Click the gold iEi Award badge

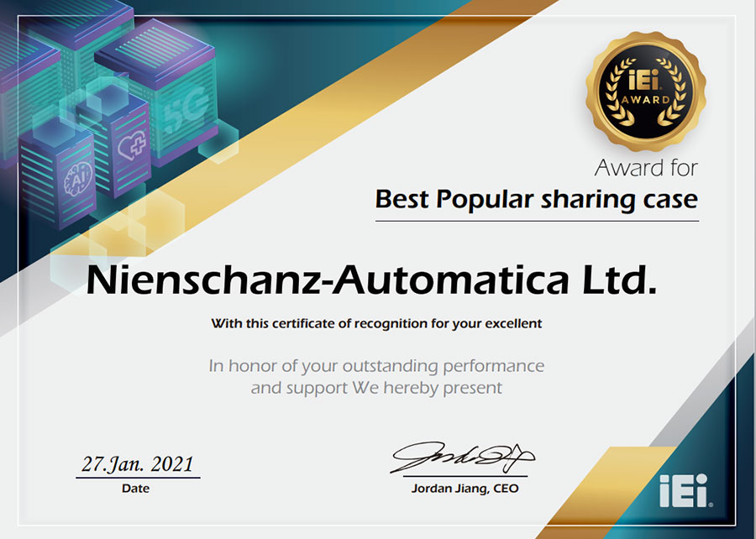click(646, 91)
